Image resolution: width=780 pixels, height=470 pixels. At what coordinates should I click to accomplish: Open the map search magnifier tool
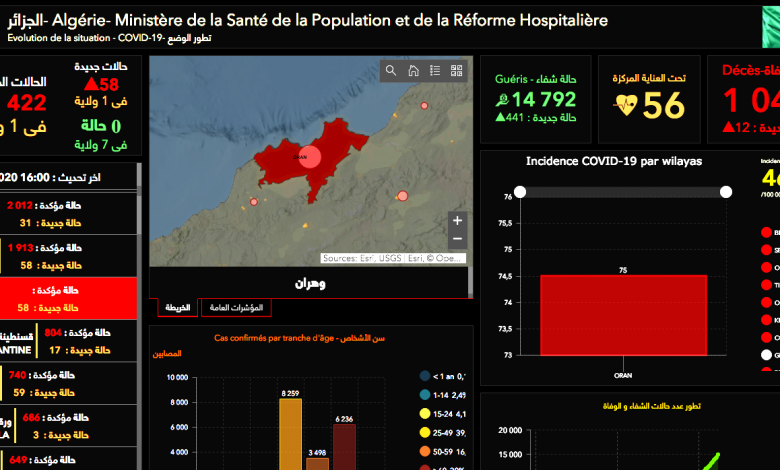click(x=391, y=71)
